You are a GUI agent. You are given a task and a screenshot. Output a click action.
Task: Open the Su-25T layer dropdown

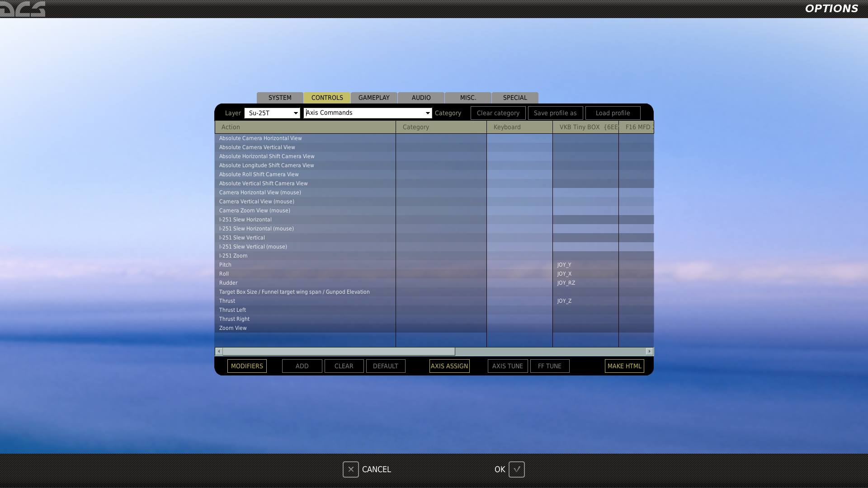click(x=272, y=113)
